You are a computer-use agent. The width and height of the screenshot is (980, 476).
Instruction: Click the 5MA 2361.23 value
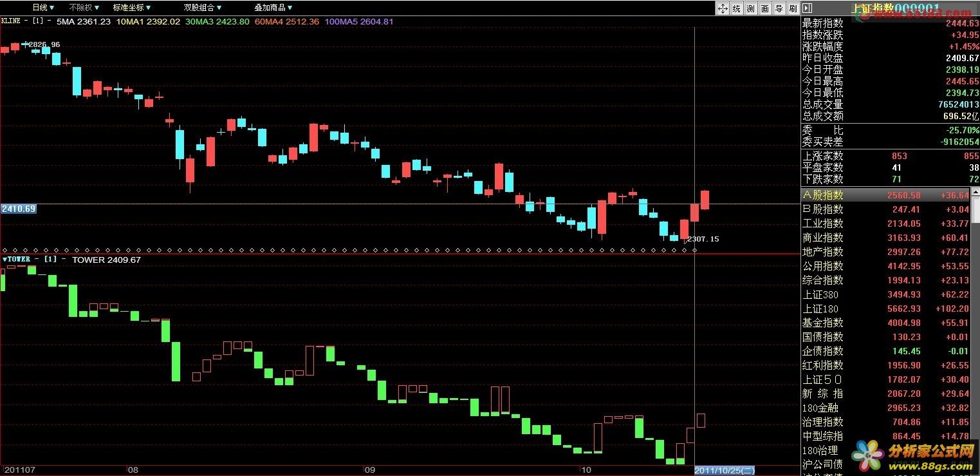click(84, 21)
